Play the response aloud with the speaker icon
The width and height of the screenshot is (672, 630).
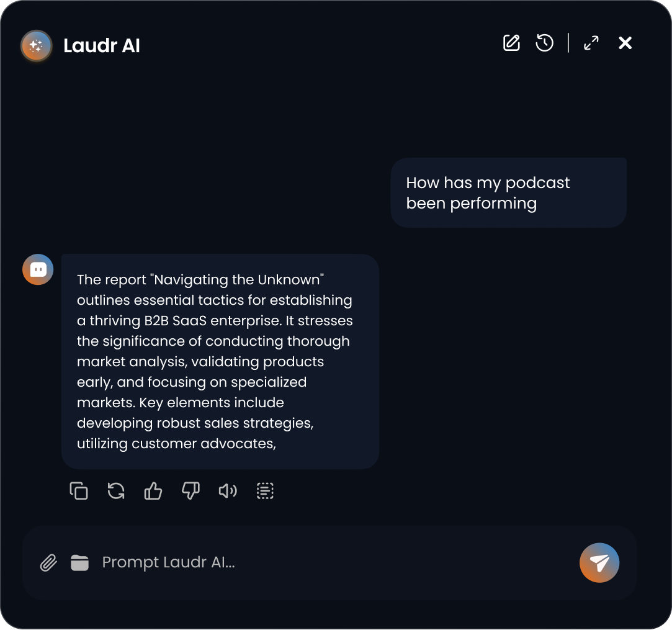228,490
